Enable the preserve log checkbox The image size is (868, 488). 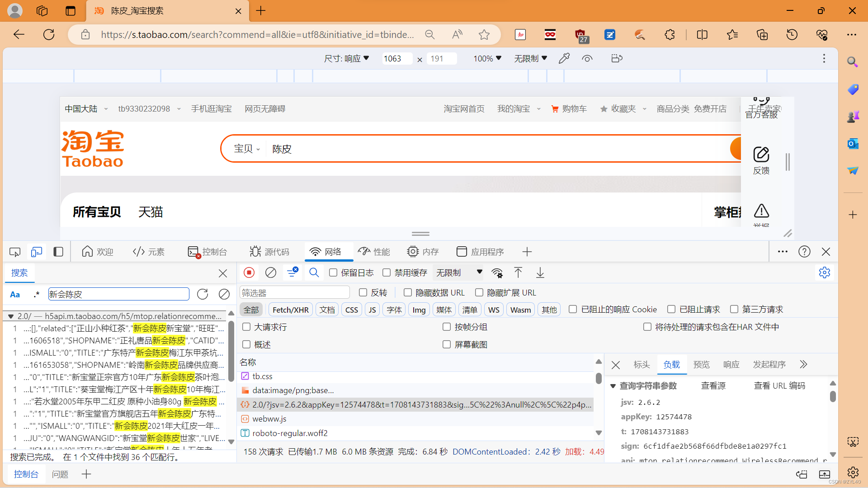click(333, 272)
